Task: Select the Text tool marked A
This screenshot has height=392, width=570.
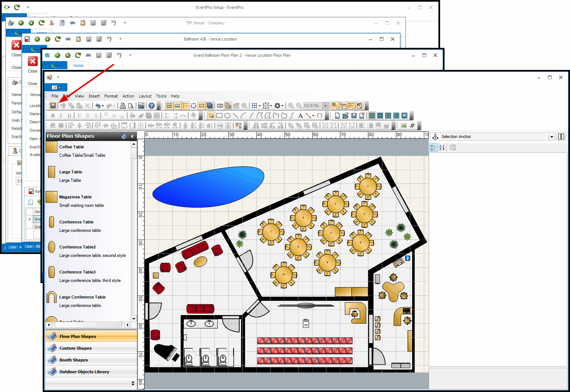Action: coord(301,116)
